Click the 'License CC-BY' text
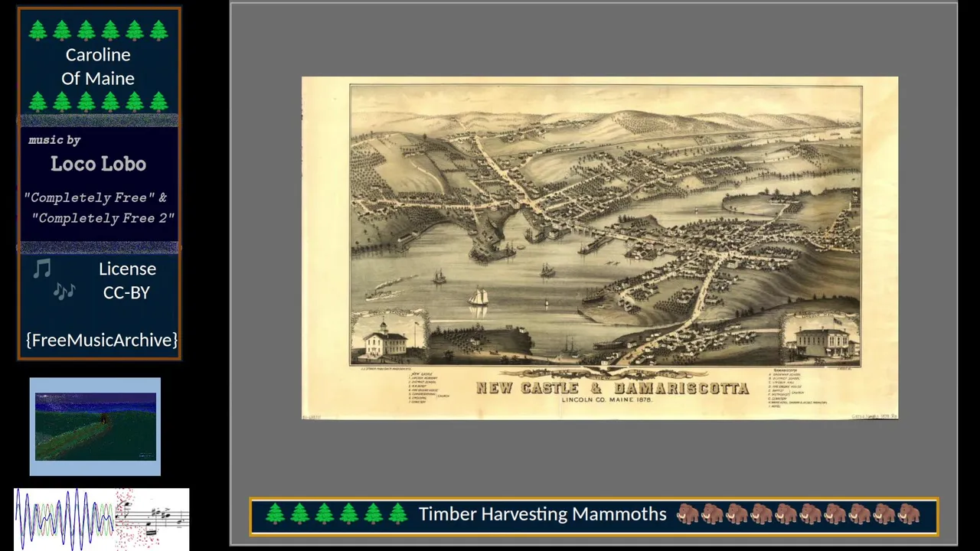The image size is (980, 551). [127, 280]
